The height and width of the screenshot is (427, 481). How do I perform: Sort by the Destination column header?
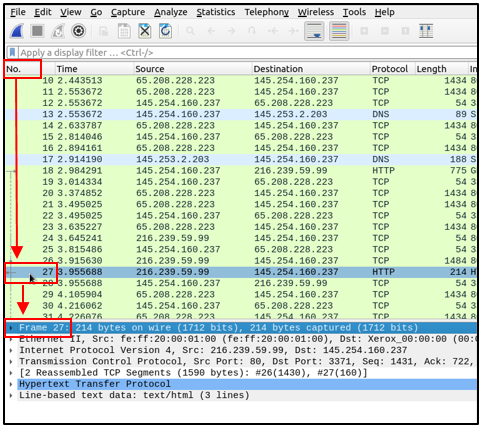[x=311, y=69]
